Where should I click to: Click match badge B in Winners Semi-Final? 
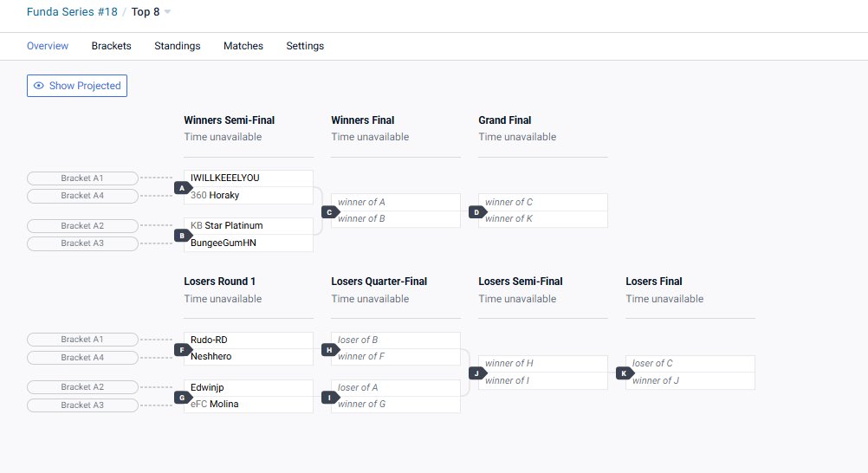182,236
